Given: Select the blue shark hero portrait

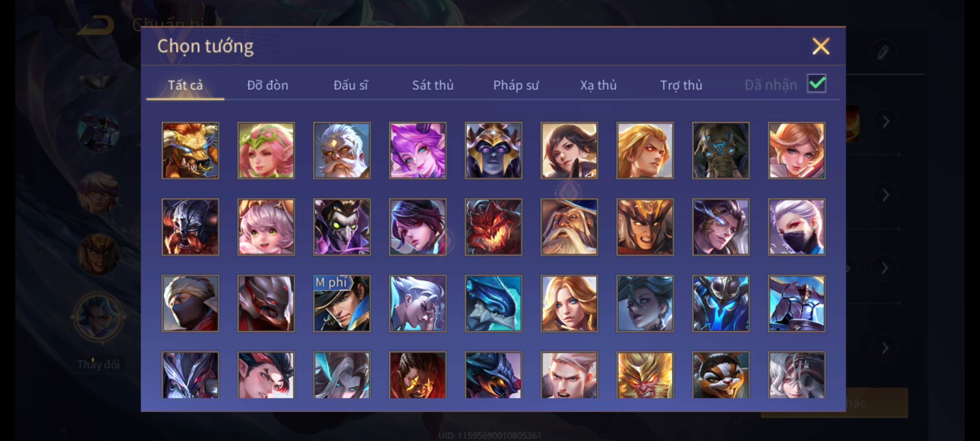Looking at the screenshot, I should click(x=493, y=303).
